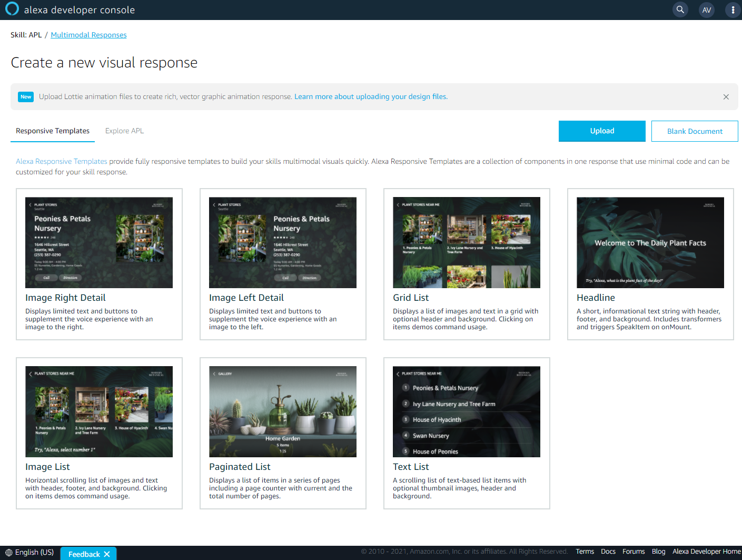Follow the Learn more about uploading link
This screenshot has height=560, width=742.
371,96
